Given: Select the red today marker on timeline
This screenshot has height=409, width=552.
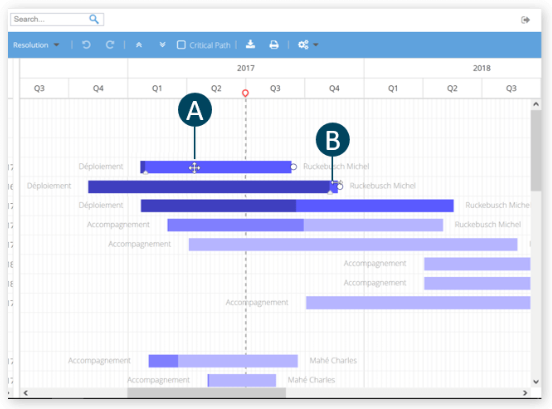Looking at the screenshot, I should tap(245, 93).
